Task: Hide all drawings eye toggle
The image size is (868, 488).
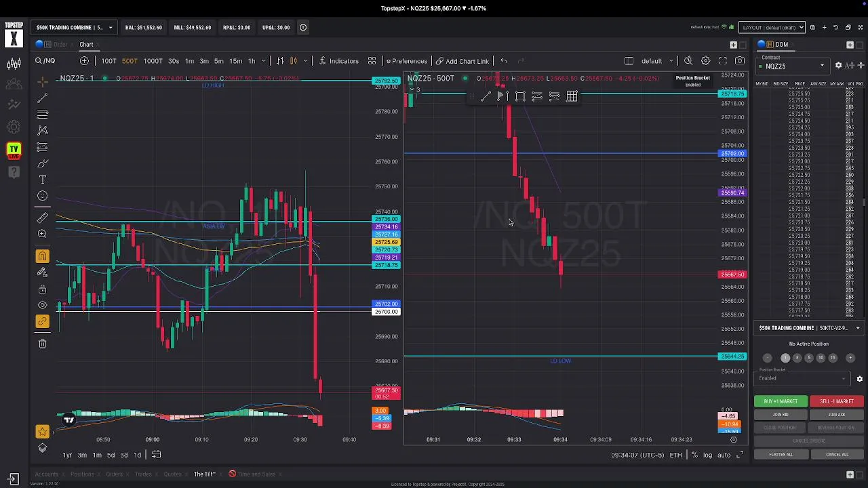Action: [x=42, y=305]
